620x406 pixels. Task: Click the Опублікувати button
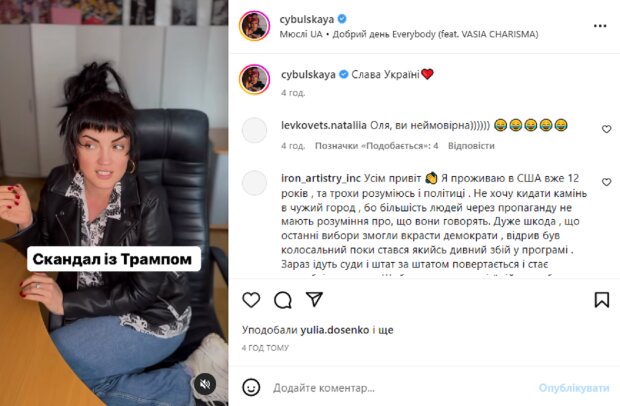(x=574, y=388)
